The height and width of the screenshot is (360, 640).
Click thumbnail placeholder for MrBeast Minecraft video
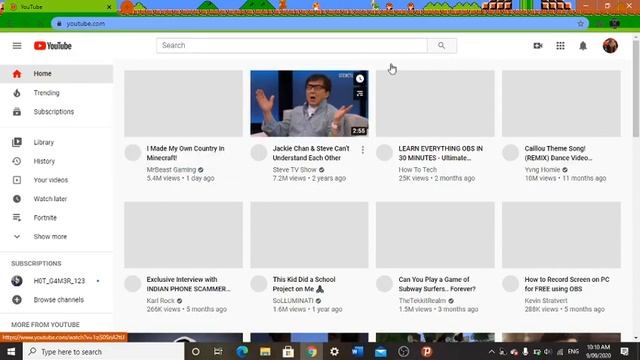tap(183, 103)
